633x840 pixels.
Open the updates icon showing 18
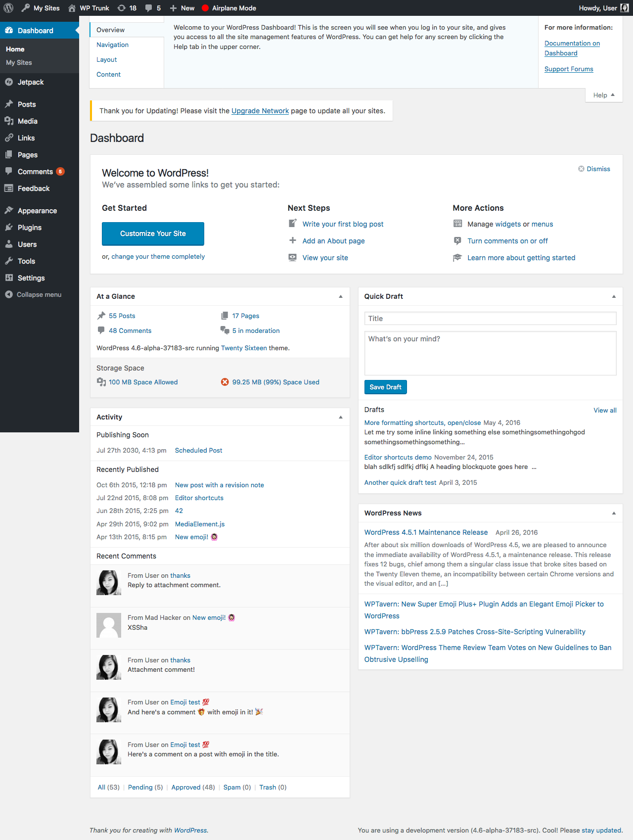pos(127,8)
